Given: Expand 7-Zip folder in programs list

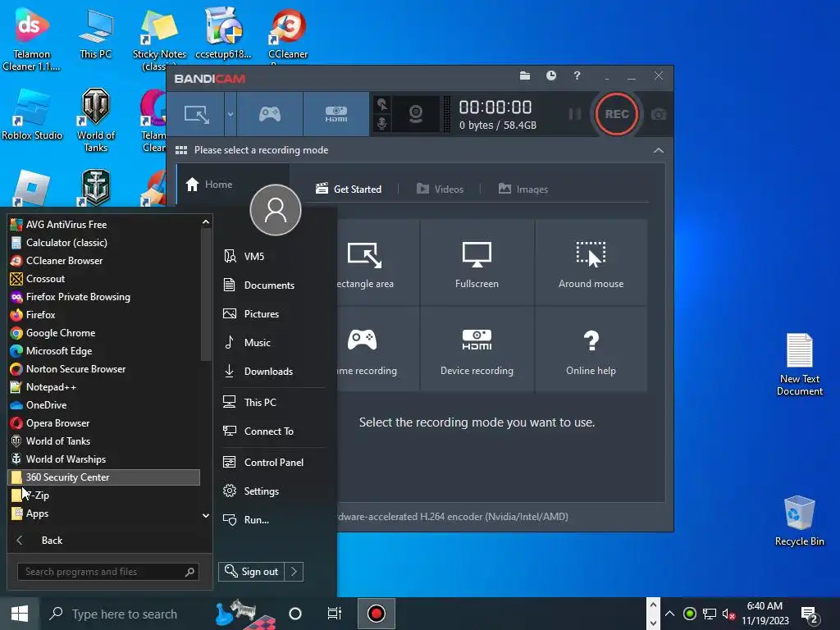Looking at the screenshot, I should click(x=105, y=495).
